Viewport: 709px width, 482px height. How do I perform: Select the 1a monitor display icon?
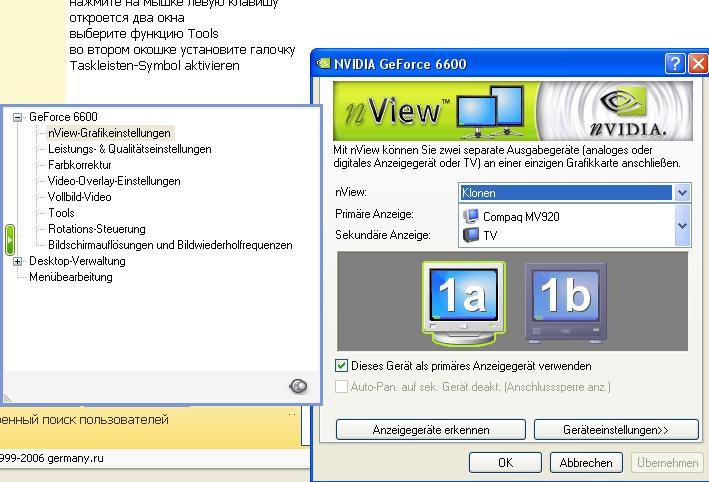(463, 298)
